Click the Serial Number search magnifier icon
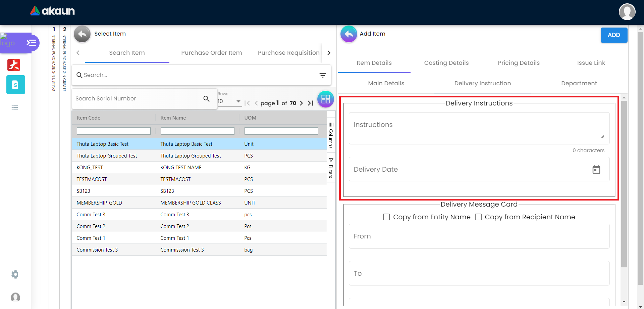Image resolution: width=644 pixels, height=309 pixels. (206, 99)
